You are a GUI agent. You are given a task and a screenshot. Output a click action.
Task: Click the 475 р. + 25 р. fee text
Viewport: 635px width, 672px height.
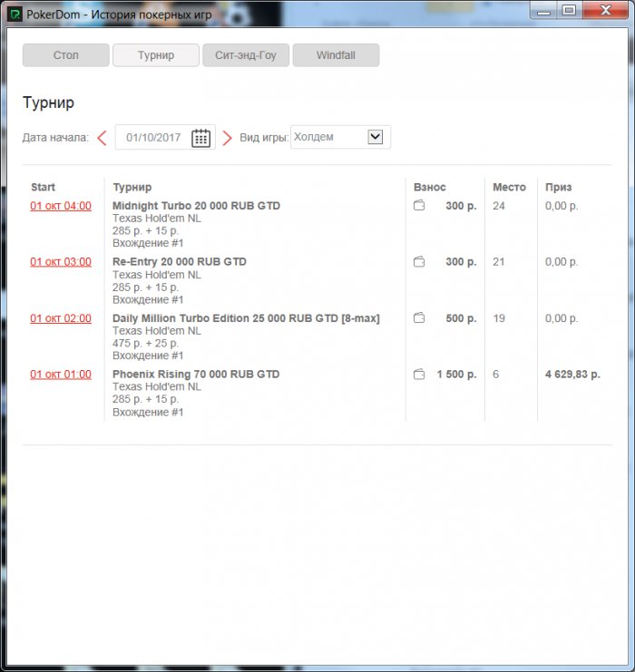145,344
